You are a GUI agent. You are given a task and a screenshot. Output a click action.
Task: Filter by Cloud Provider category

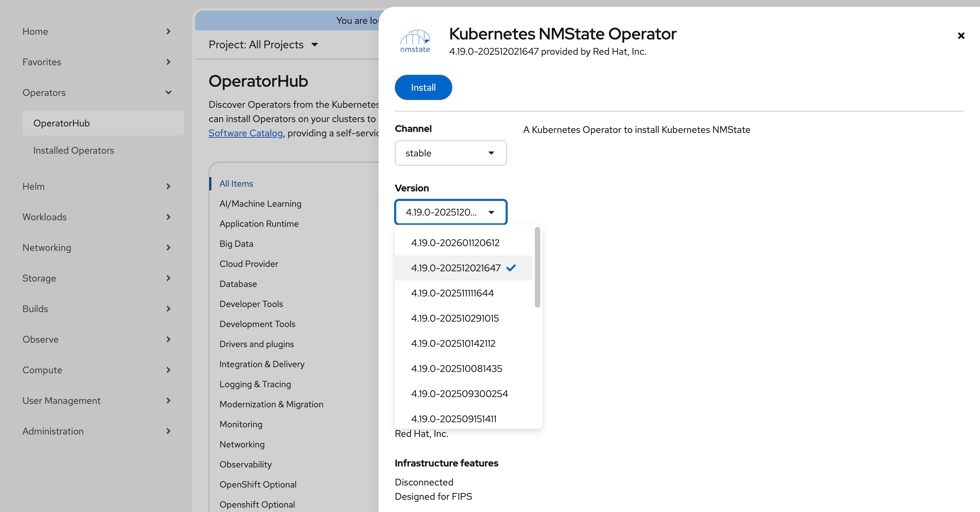[x=249, y=264]
